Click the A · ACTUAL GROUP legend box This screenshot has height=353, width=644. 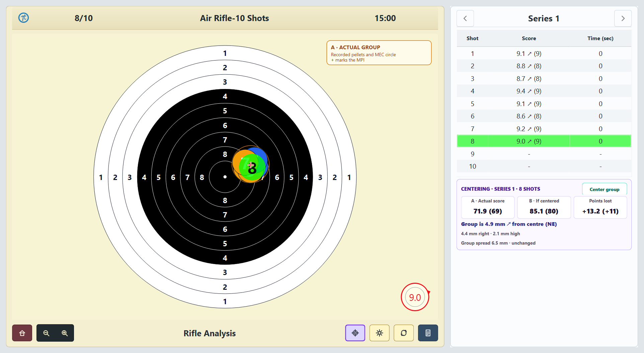click(x=379, y=53)
